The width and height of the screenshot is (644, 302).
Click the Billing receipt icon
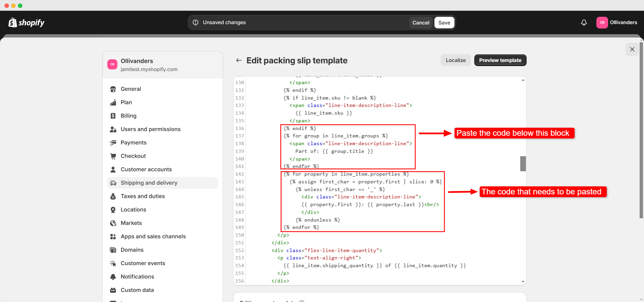[x=113, y=116]
